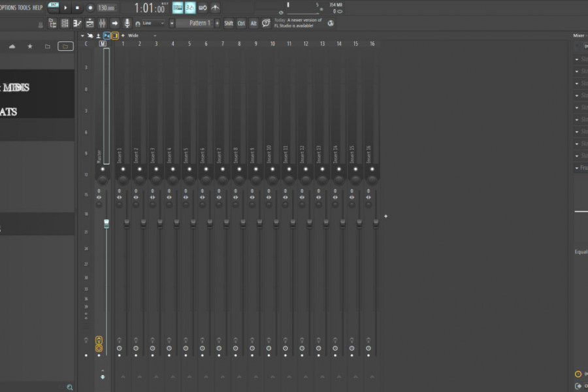Select the M master track header
Image resolution: width=588 pixels, height=392 pixels.
[103, 44]
